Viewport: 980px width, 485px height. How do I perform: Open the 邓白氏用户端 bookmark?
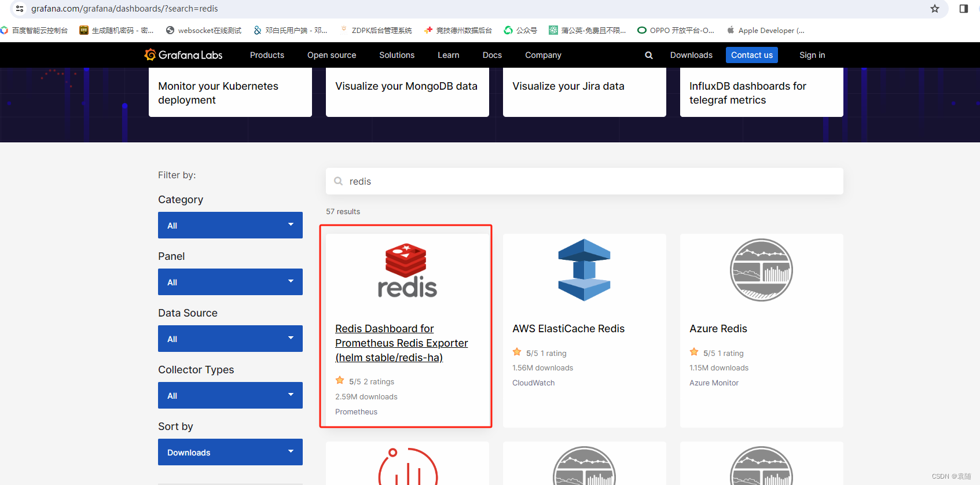(x=291, y=30)
